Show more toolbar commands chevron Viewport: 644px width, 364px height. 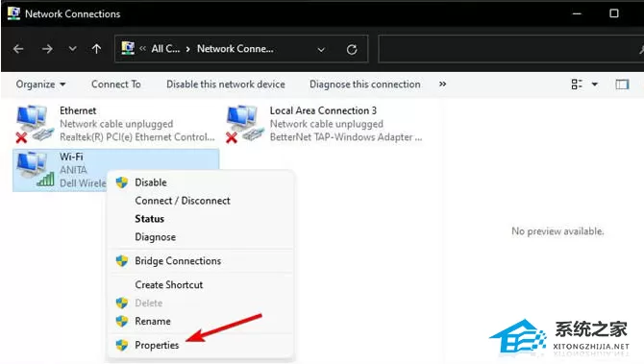click(442, 85)
